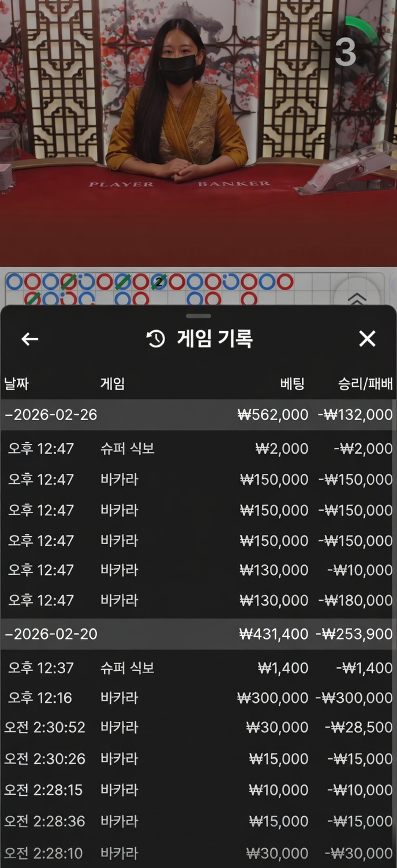Select the 날짜 column header

17,384
